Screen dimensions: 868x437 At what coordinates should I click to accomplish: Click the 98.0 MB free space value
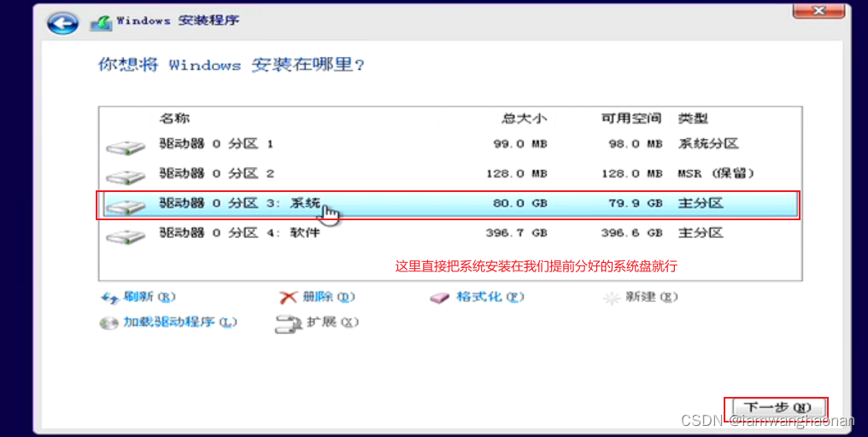tap(635, 144)
